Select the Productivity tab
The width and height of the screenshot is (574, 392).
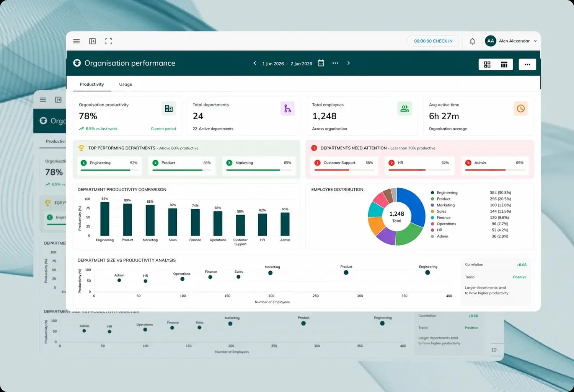[92, 84]
